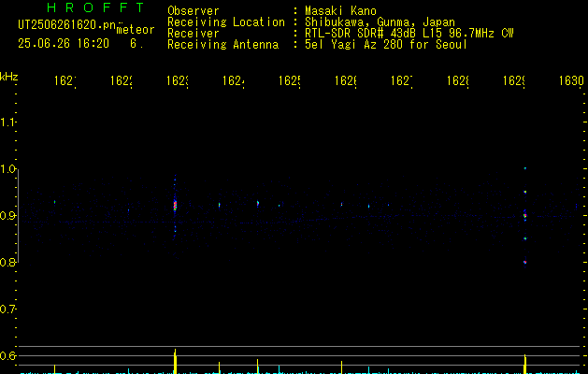Click the red echo dot at the 0.8 kHz level
Image resolution: width=588 pixels, height=374 pixels.
(x=525, y=262)
